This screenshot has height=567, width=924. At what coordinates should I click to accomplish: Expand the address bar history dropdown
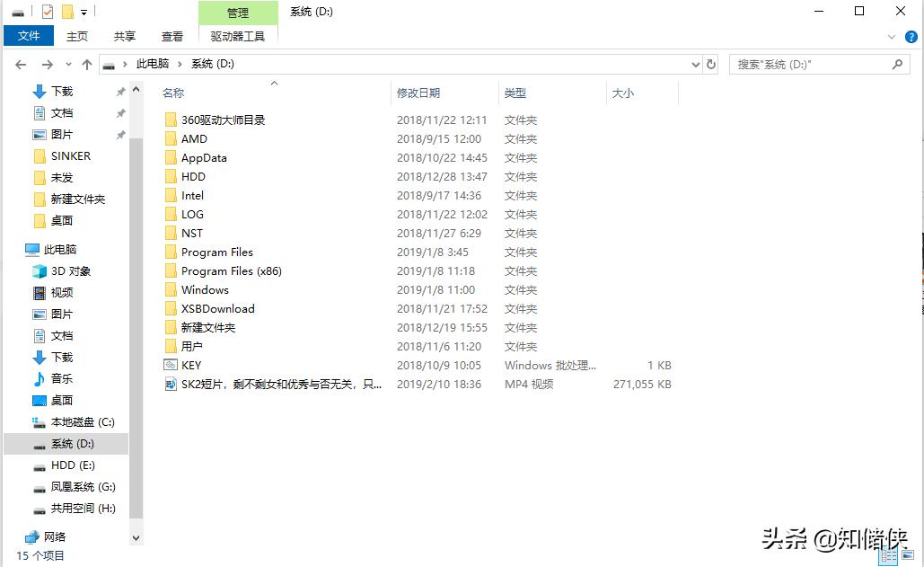[695, 64]
